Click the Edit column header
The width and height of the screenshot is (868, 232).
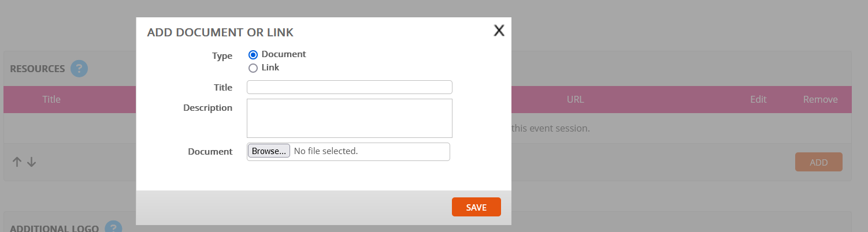point(758,99)
